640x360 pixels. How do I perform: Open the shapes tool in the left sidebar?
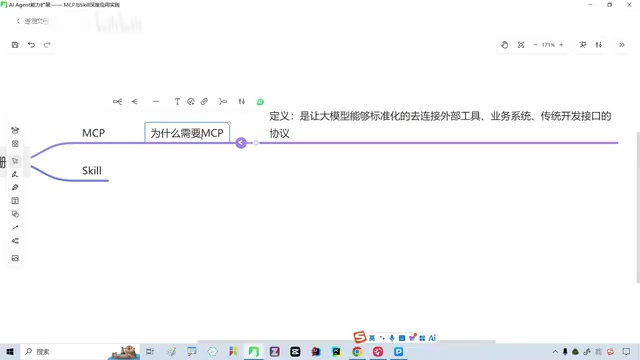15,214
